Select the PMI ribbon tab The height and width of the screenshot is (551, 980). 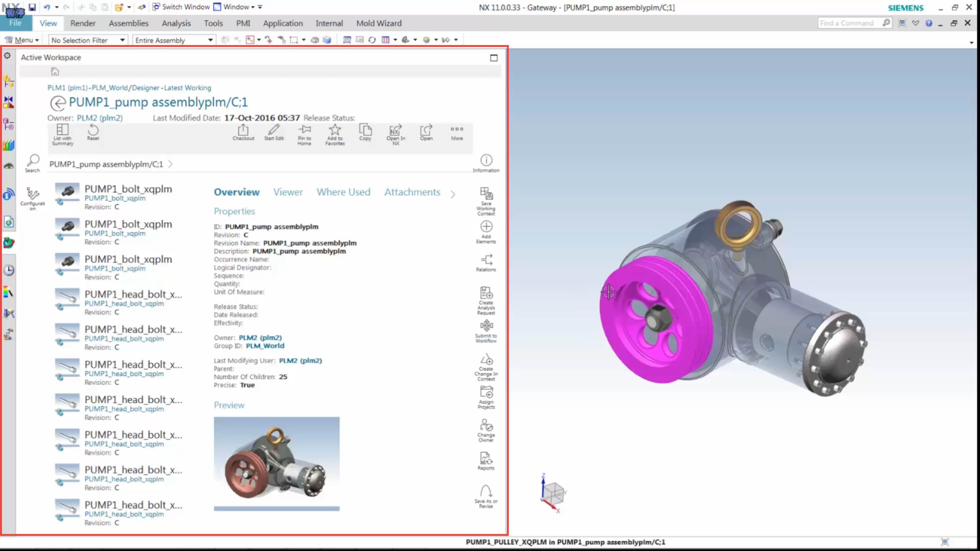coord(243,23)
